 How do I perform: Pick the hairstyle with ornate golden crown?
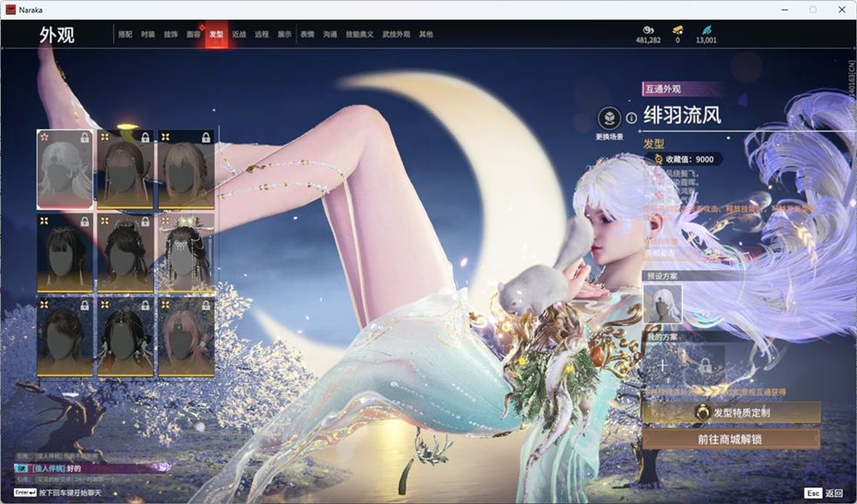[x=186, y=253]
